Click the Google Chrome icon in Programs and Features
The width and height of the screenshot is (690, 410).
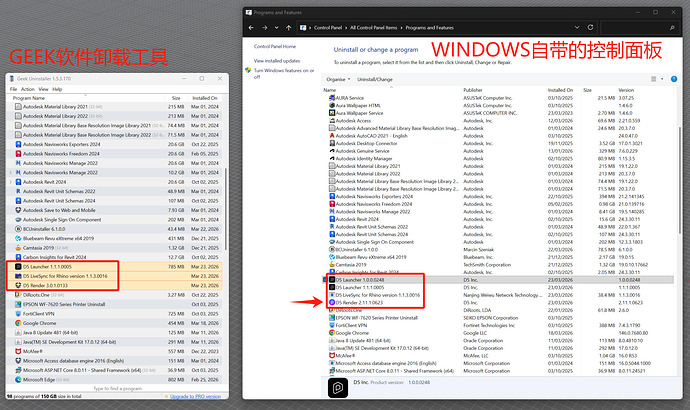click(332, 333)
